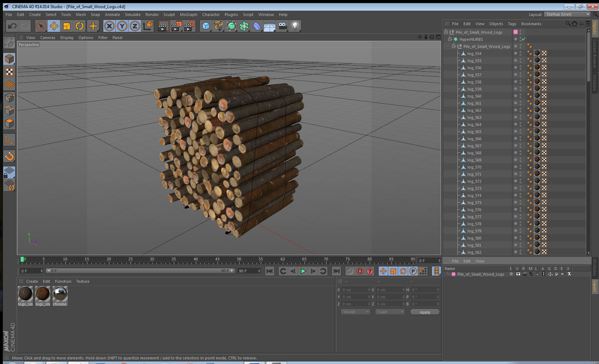Screen dimensions: 599x364
Task: Open the Layout dropdown showing Startup (User)
Action: tap(567, 14)
